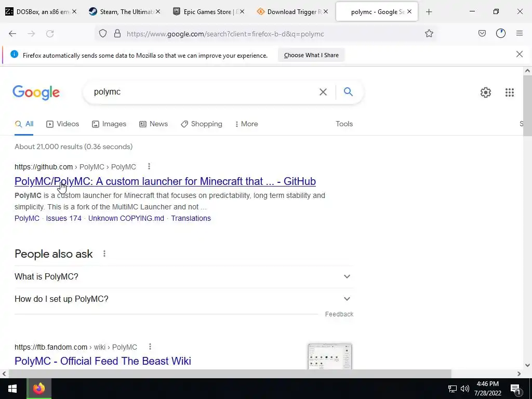Image resolution: width=532 pixels, height=399 pixels.
Task: Open the Unknown COPYING.md sitelink
Action: tap(126, 218)
